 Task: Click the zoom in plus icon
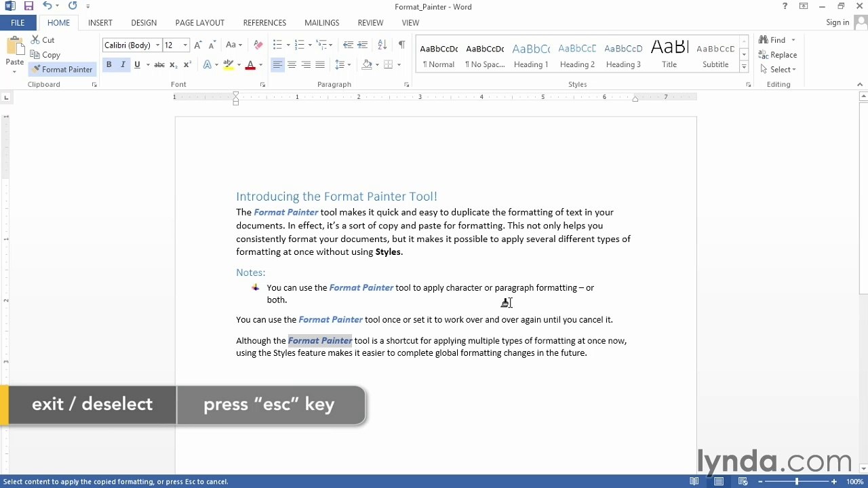coord(834,481)
